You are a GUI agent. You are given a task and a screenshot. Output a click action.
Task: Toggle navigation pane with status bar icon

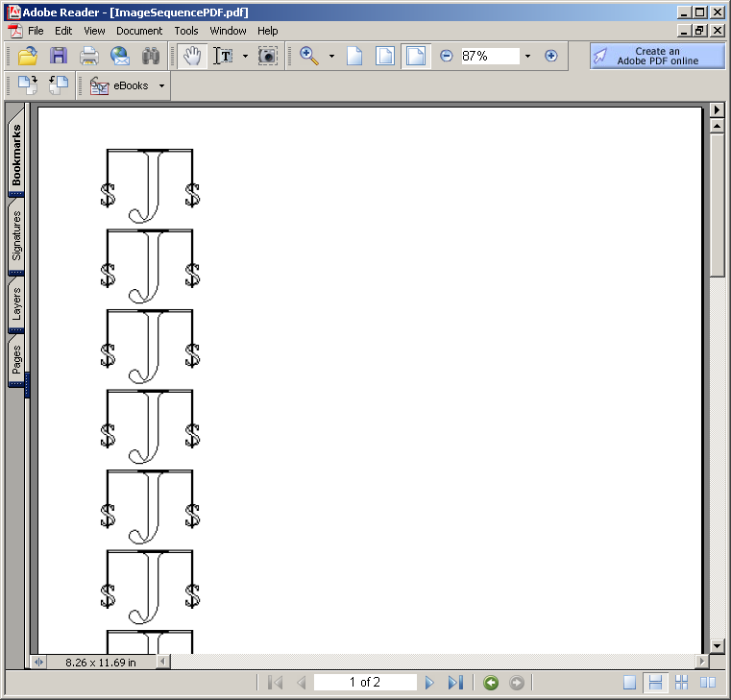38,662
